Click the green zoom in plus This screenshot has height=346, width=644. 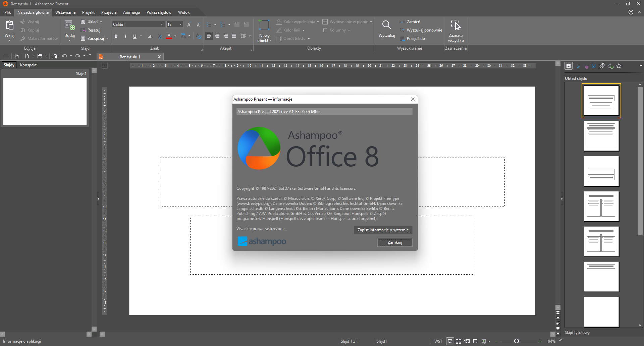pyautogui.click(x=540, y=341)
